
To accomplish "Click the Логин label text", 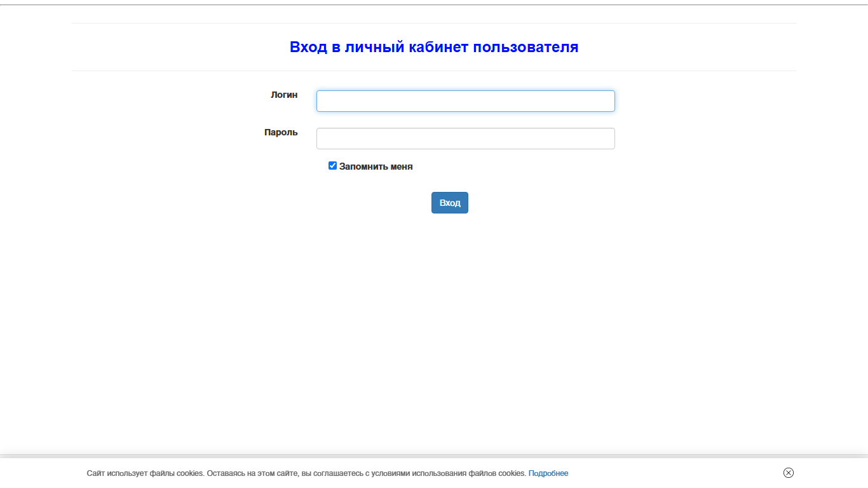I will point(284,95).
